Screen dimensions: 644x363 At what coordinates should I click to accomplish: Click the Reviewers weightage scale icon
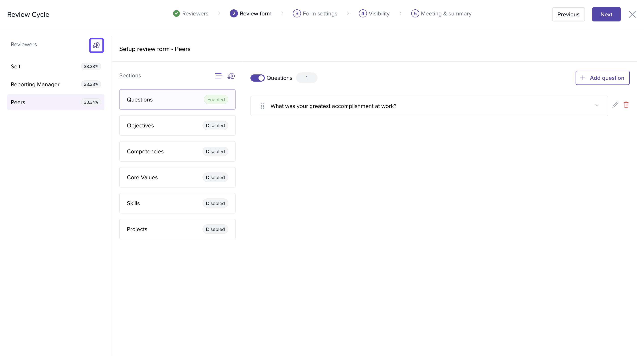click(x=96, y=45)
